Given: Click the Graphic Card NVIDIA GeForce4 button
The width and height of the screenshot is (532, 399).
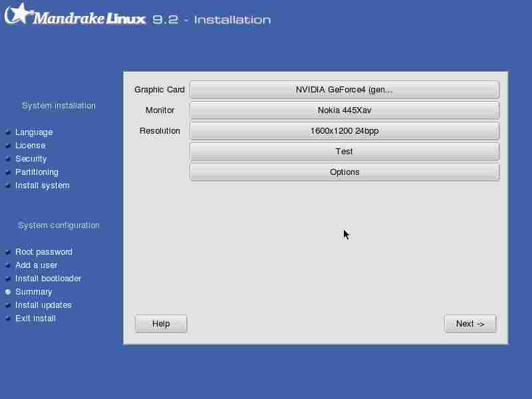Looking at the screenshot, I should [x=344, y=90].
